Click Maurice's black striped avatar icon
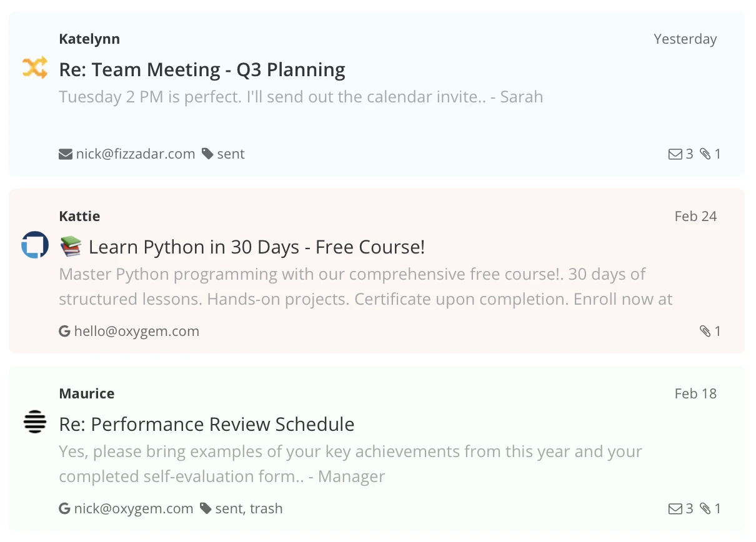Screen dimensions: 756x542 point(35,423)
